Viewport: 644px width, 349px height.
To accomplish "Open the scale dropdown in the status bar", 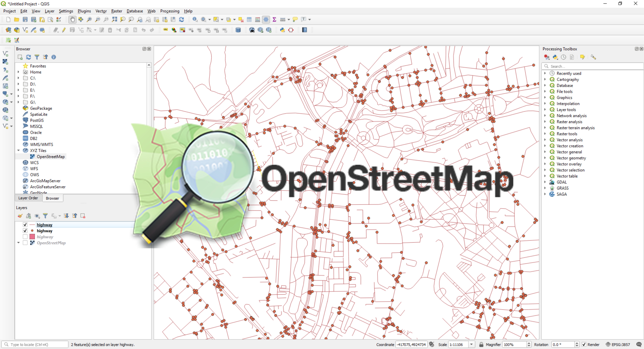I will coord(472,344).
